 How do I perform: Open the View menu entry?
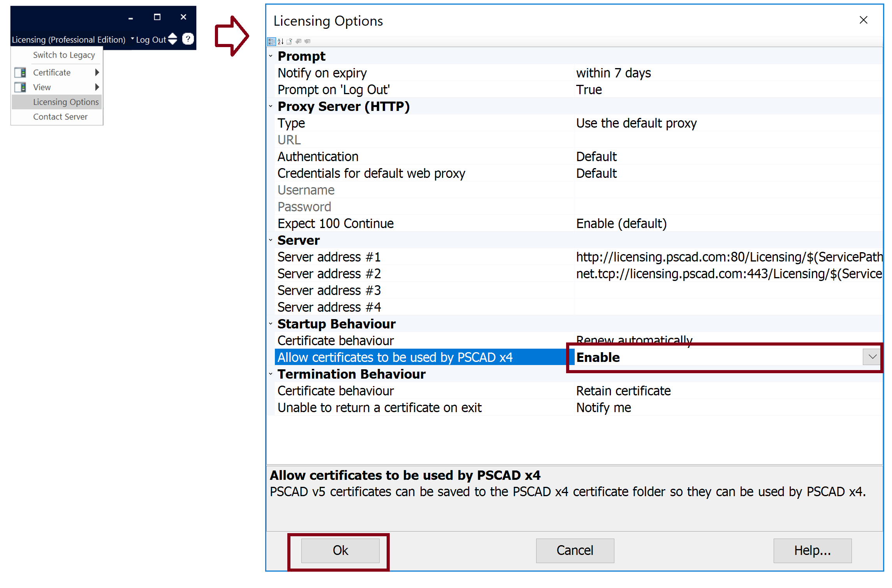coord(57,87)
